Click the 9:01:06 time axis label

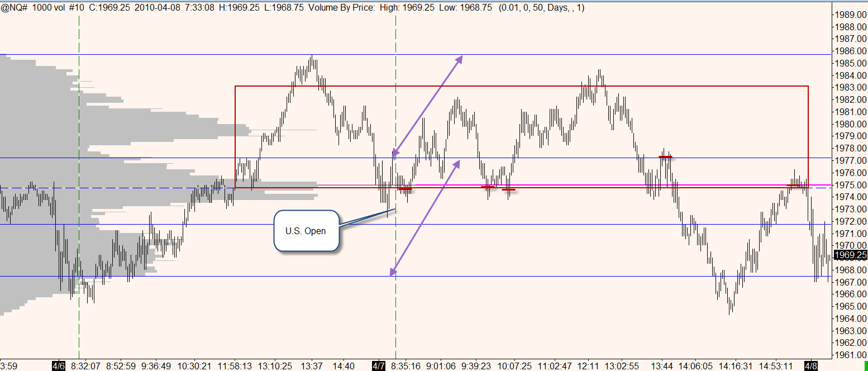click(x=441, y=367)
